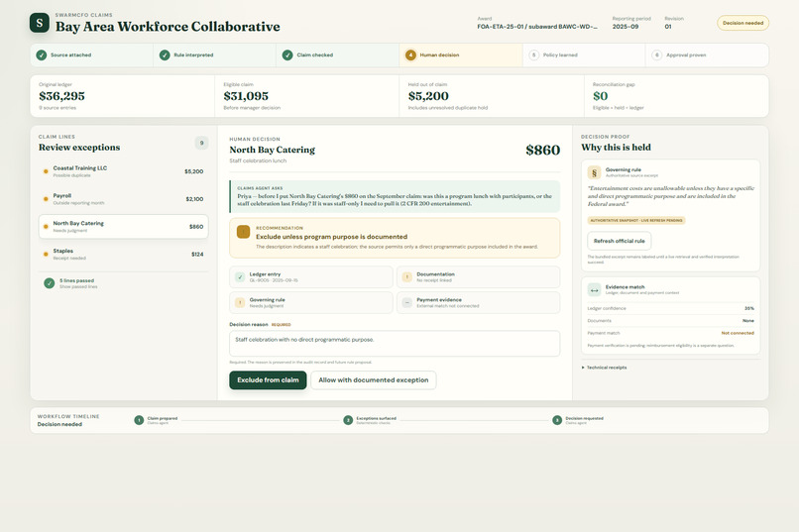
Task: Select the Claim checked step tab
Action: click(338, 54)
